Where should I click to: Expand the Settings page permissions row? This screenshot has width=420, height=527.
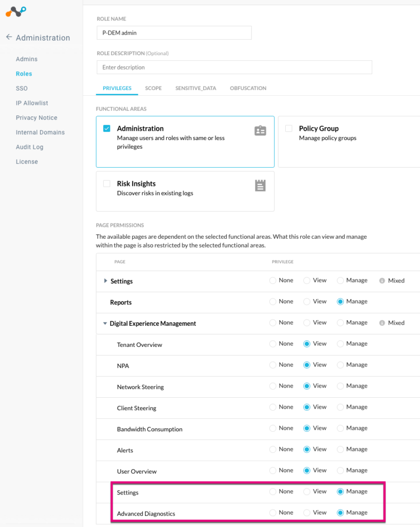pyautogui.click(x=106, y=280)
